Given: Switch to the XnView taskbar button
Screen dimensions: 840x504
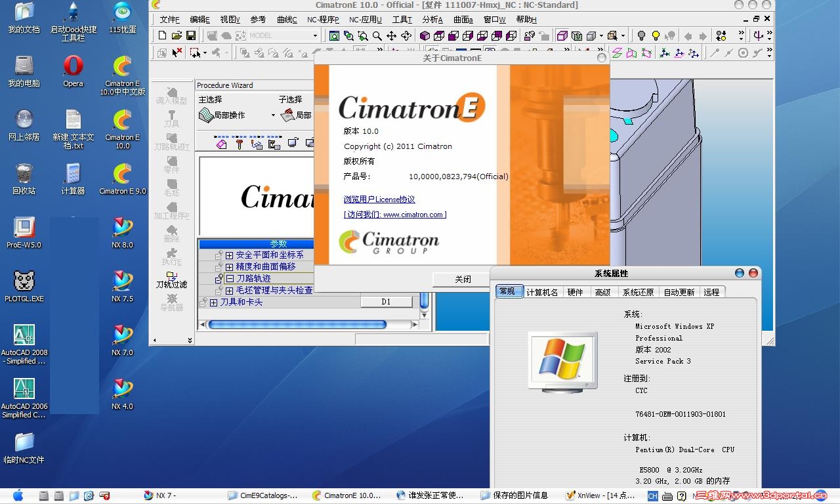Looking at the screenshot, I should tap(600, 495).
